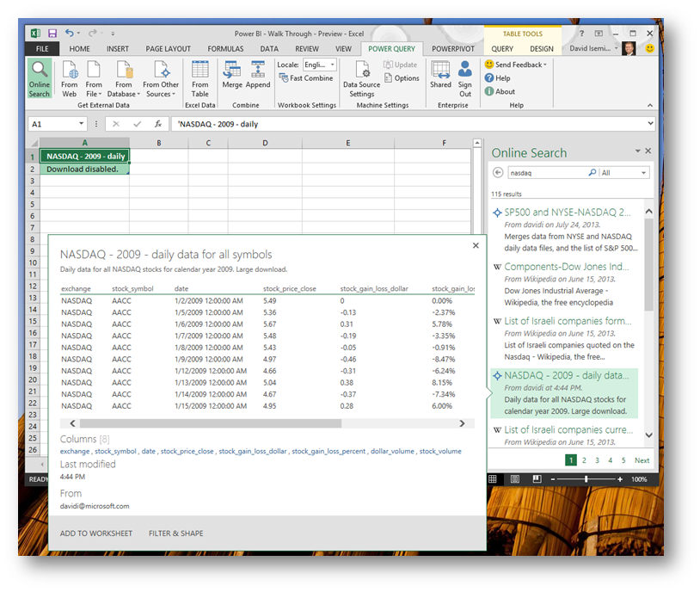Go to results page 2
Screen dimensions: 700x592
pyautogui.click(x=584, y=460)
